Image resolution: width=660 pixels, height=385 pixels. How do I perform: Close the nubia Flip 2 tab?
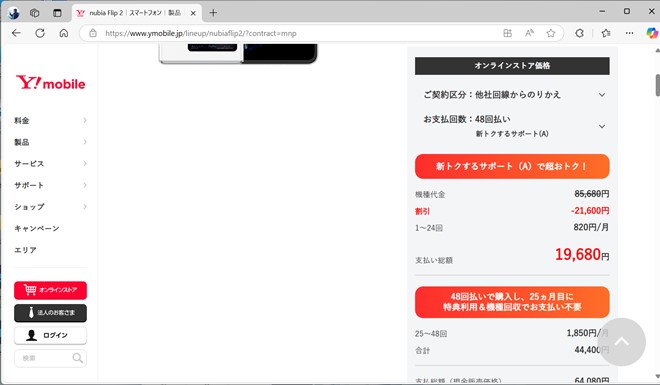pyautogui.click(x=193, y=13)
